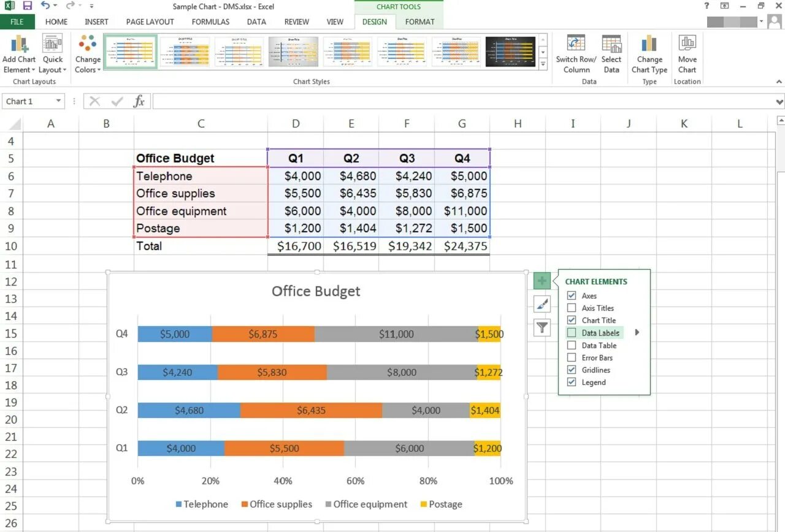Open the Add Chart Element menu
This screenshot has width=785, height=532.
point(19,54)
